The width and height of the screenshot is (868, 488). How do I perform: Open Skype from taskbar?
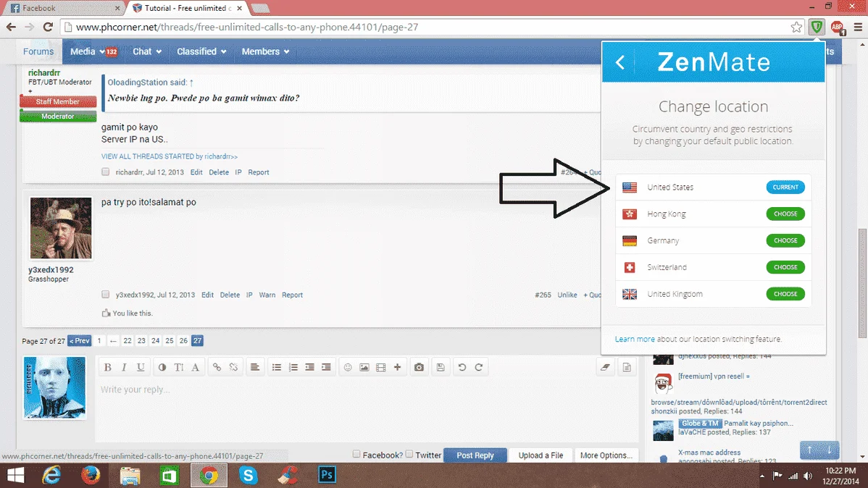click(x=248, y=475)
